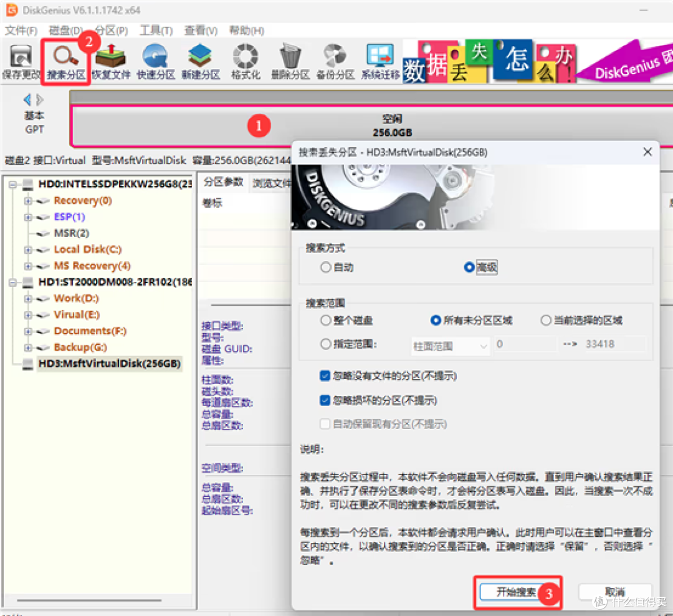Click the drive icon beside Recovery(0)
The height and width of the screenshot is (616, 673).
point(43,201)
